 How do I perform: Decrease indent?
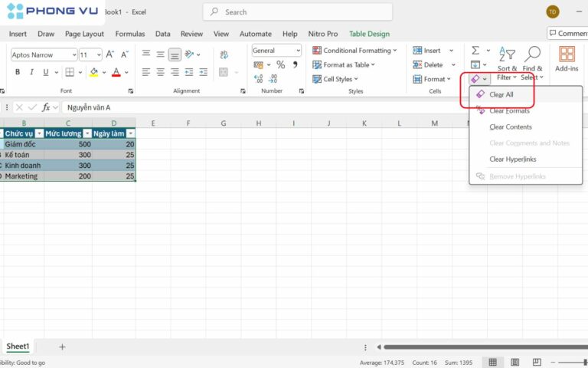coord(189,72)
